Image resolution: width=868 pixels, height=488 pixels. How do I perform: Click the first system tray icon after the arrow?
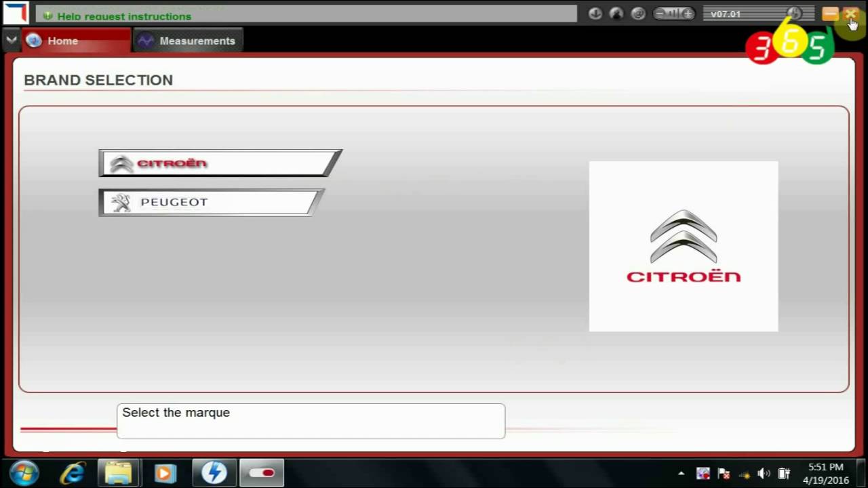pos(703,473)
